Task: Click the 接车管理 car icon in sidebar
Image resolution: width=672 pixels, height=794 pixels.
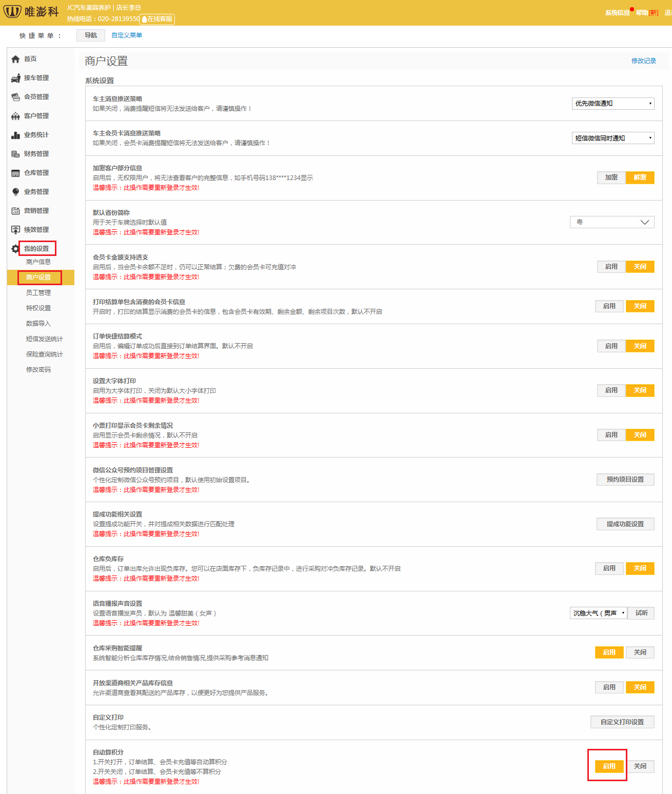Action: click(x=15, y=78)
